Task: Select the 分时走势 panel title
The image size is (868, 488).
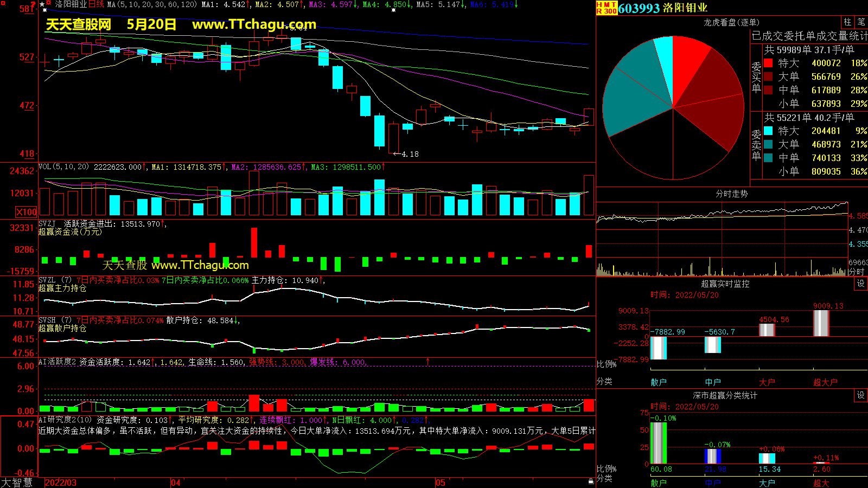Action: point(731,194)
